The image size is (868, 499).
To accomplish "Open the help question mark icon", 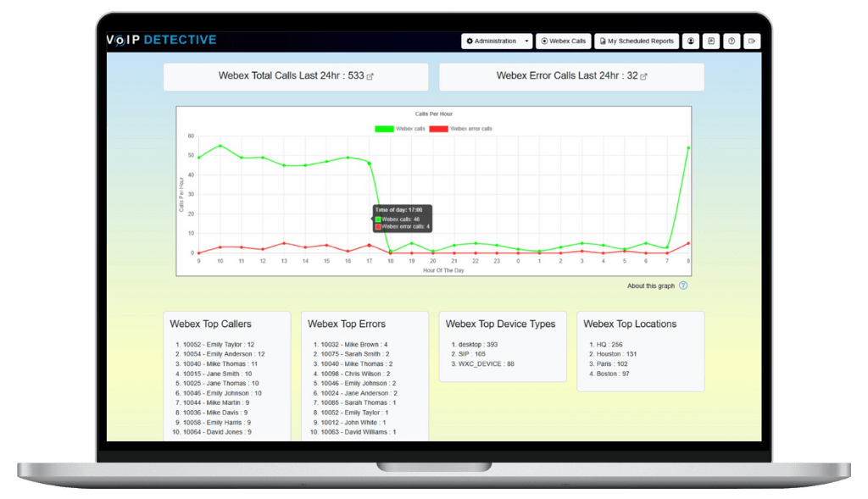I will pyautogui.click(x=732, y=41).
